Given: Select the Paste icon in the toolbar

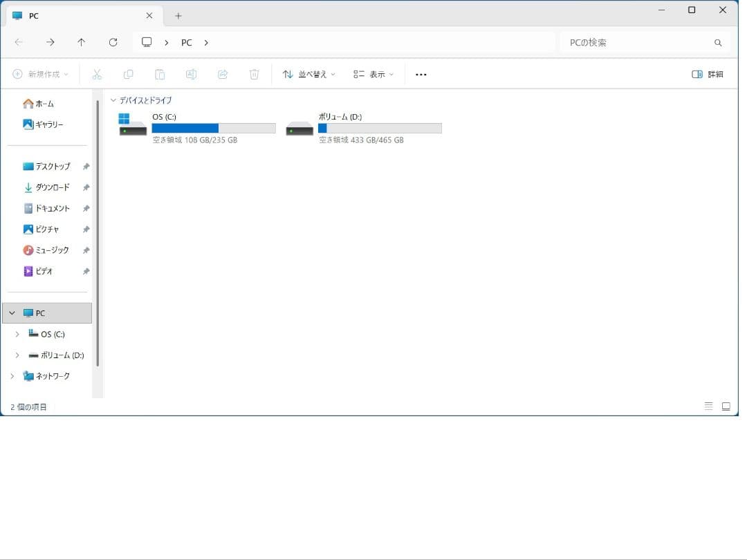Looking at the screenshot, I should [x=160, y=74].
